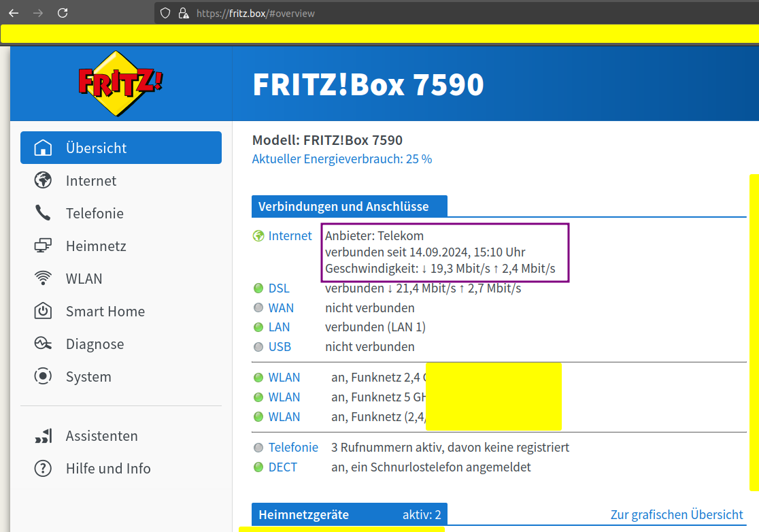Click the green status dot beside DSL
The height and width of the screenshot is (532, 759).
(258, 288)
